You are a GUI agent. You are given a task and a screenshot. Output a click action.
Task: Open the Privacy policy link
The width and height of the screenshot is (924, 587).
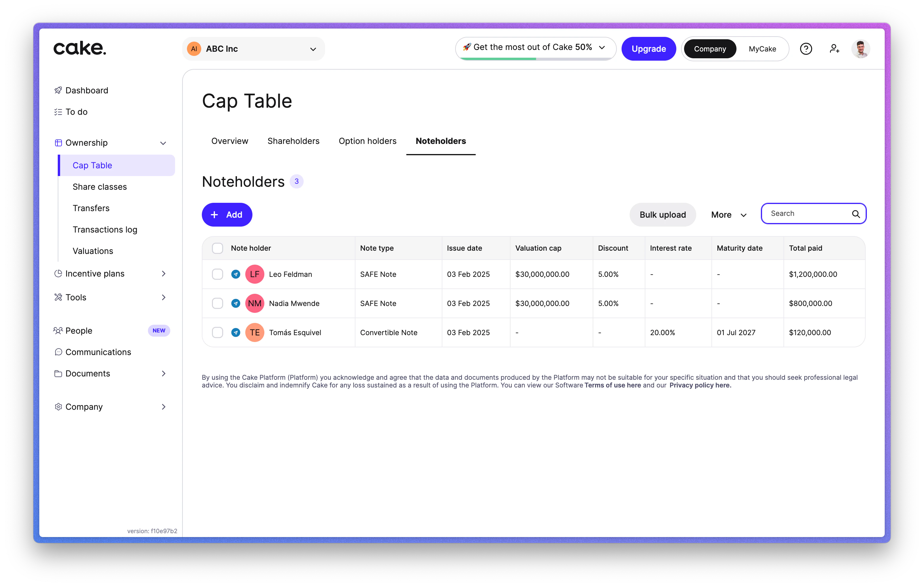coord(700,385)
